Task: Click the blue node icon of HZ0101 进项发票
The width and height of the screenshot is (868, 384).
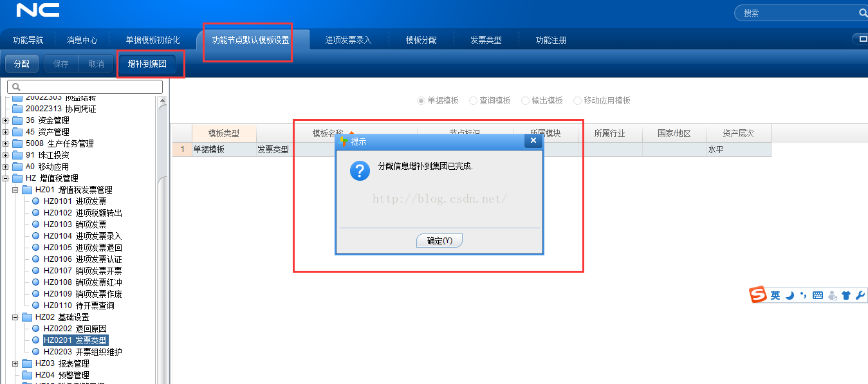Action: pyautogui.click(x=36, y=201)
